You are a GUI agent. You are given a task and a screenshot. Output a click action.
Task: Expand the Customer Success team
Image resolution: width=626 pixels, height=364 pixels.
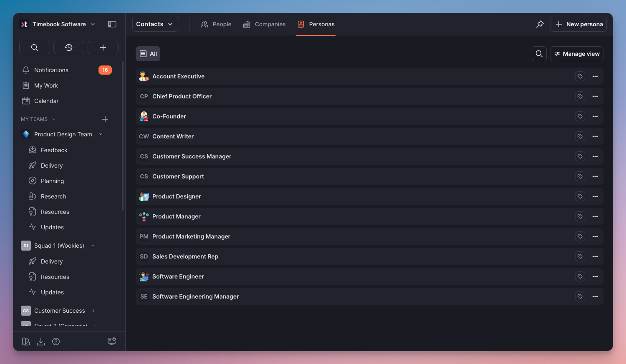click(93, 311)
